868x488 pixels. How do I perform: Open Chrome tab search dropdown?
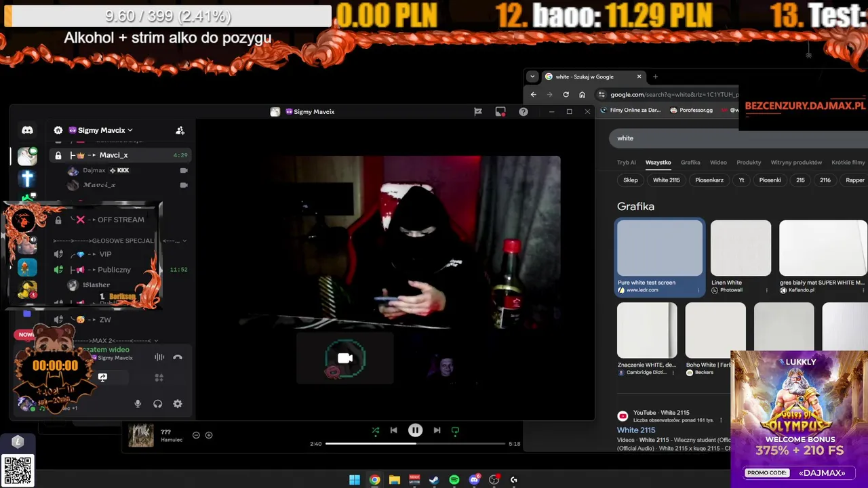[533, 77]
